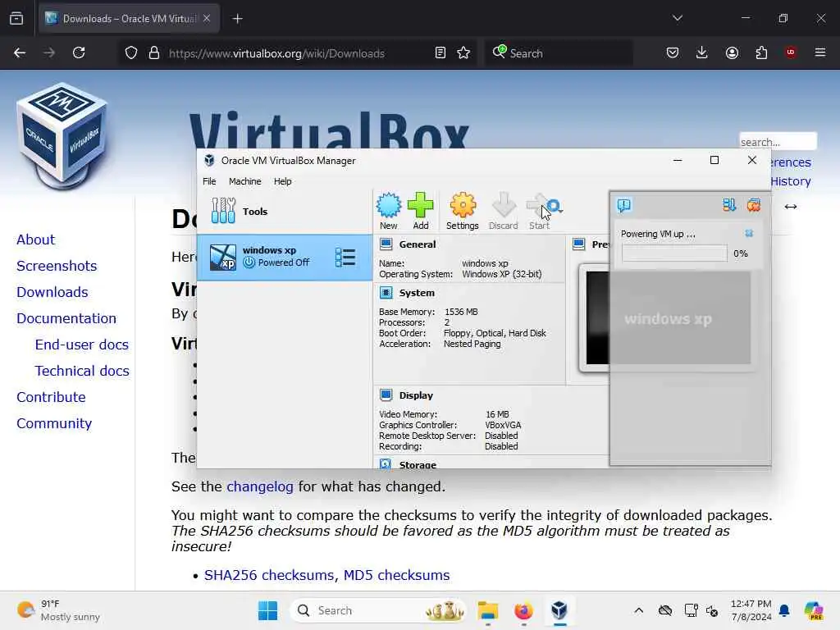Click the VirtualBox cube logo on webpage
Image resolution: width=840 pixels, height=630 pixels.
pos(62,136)
